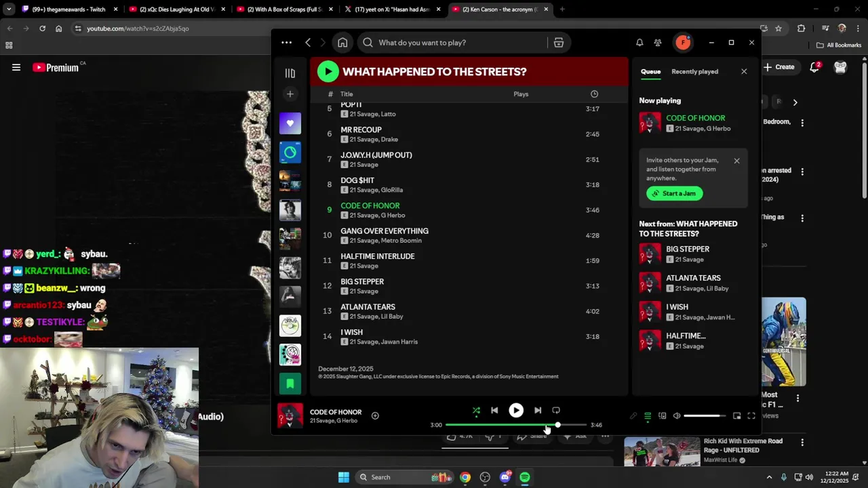The height and width of the screenshot is (488, 868).
Task: Open artist link Jawan Harris in track list
Action: pyautogui.click(x=399, y=342)
